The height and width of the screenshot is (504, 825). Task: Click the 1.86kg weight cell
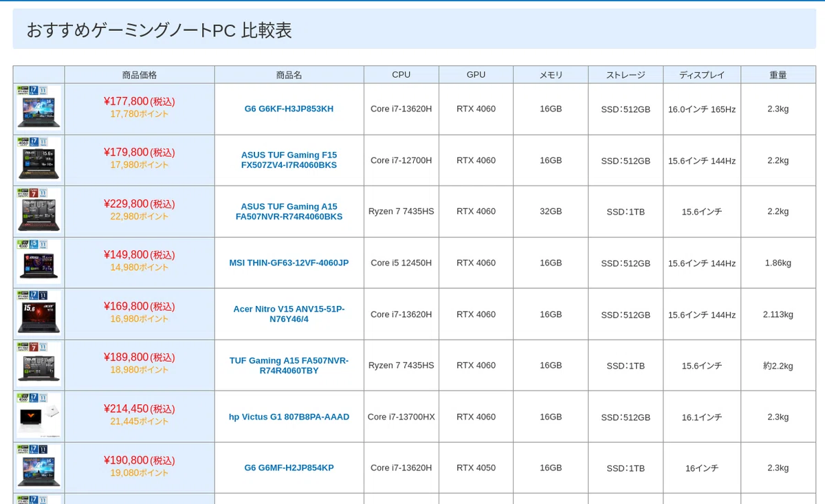[778, 263]
